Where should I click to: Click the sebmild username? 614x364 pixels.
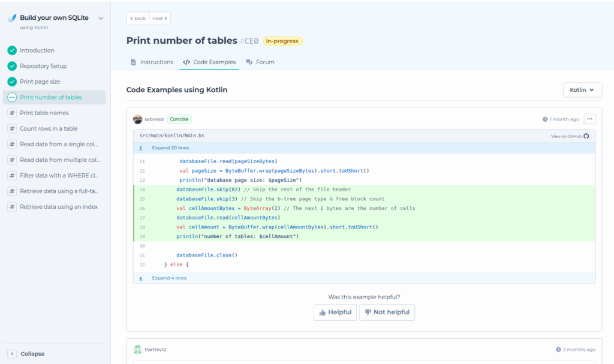tap(154, 119)
